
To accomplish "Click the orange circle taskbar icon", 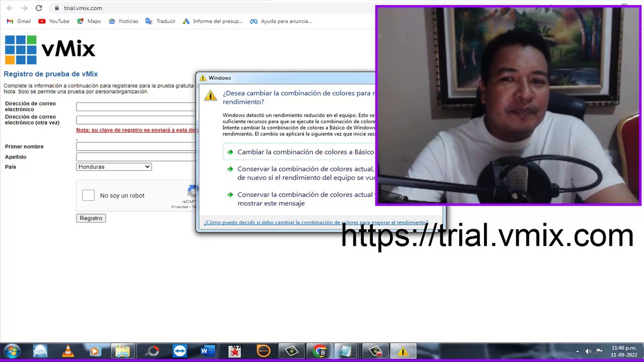I will [x=263, y=351].
